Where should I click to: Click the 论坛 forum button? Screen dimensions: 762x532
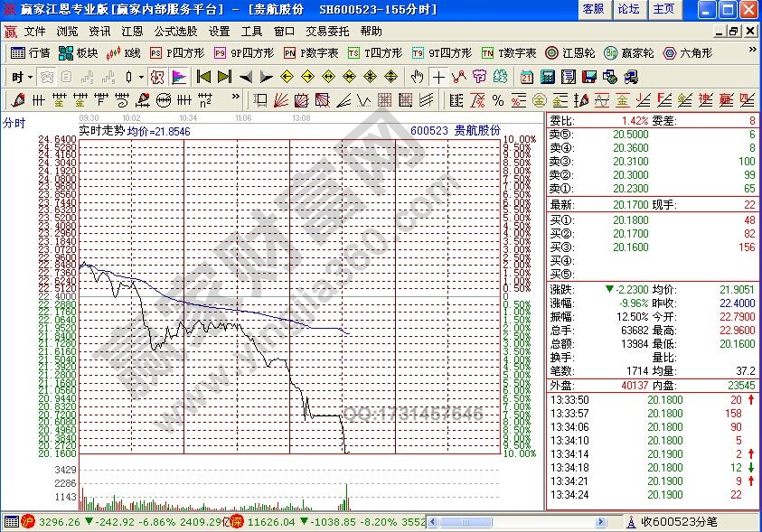[x=627, y=9]
